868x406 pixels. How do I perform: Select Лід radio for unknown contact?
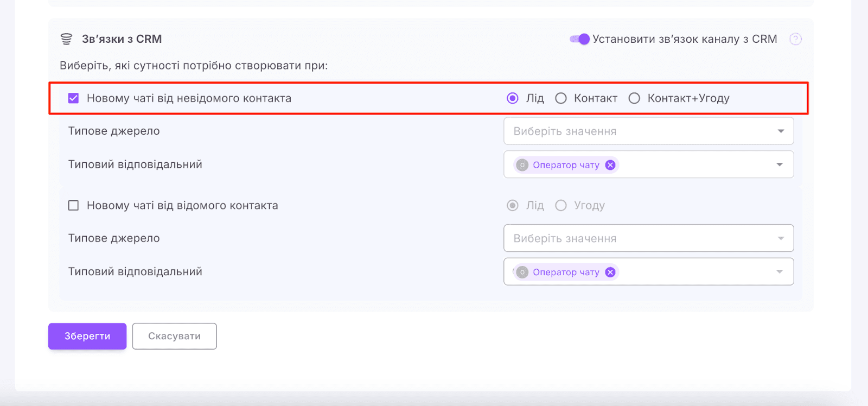point(512,98)
